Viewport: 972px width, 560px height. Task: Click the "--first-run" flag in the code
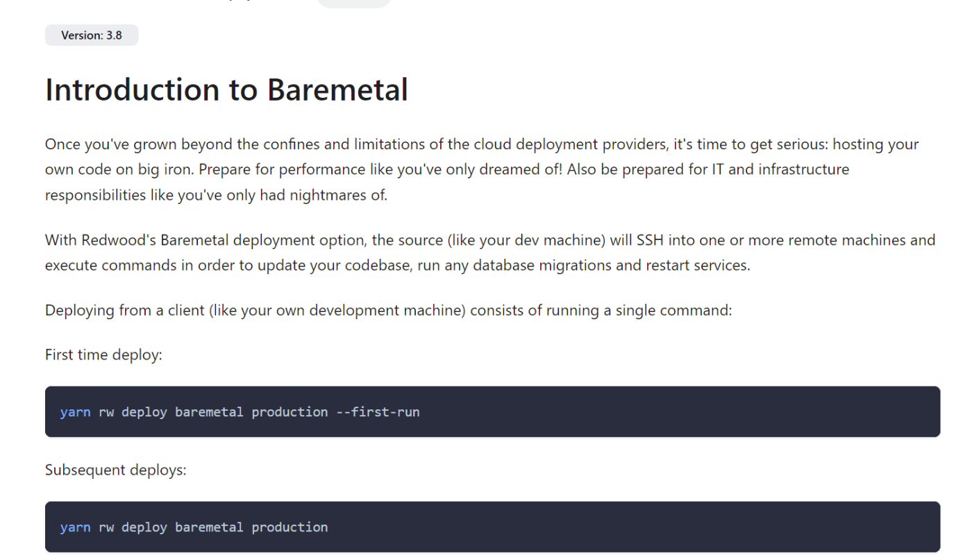pos(378,412)
